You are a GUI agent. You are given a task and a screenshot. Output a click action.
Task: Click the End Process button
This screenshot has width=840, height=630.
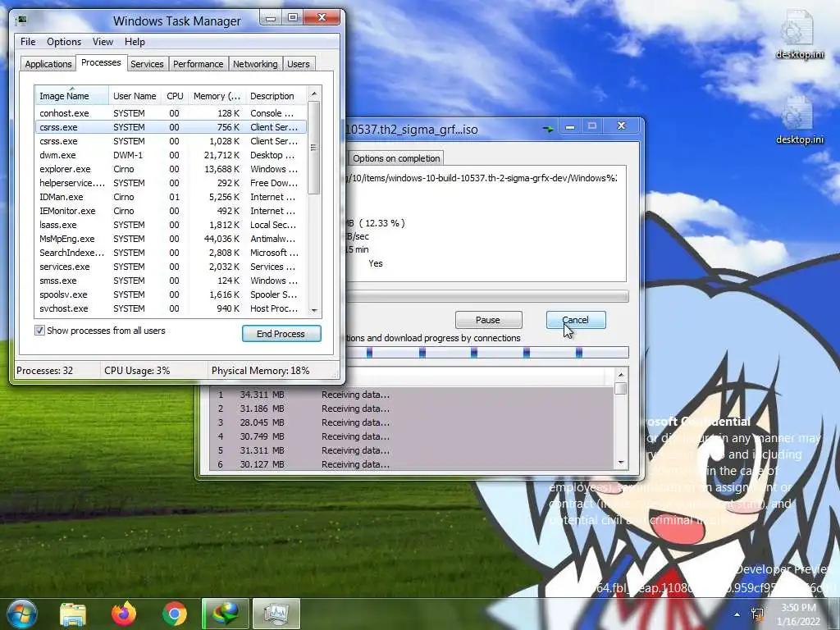tap(281, 334)
